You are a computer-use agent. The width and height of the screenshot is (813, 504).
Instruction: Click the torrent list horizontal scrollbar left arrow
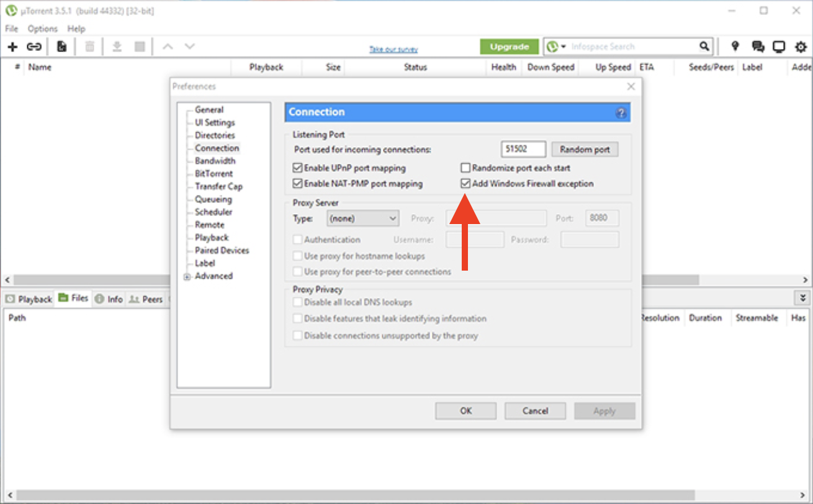6,280
